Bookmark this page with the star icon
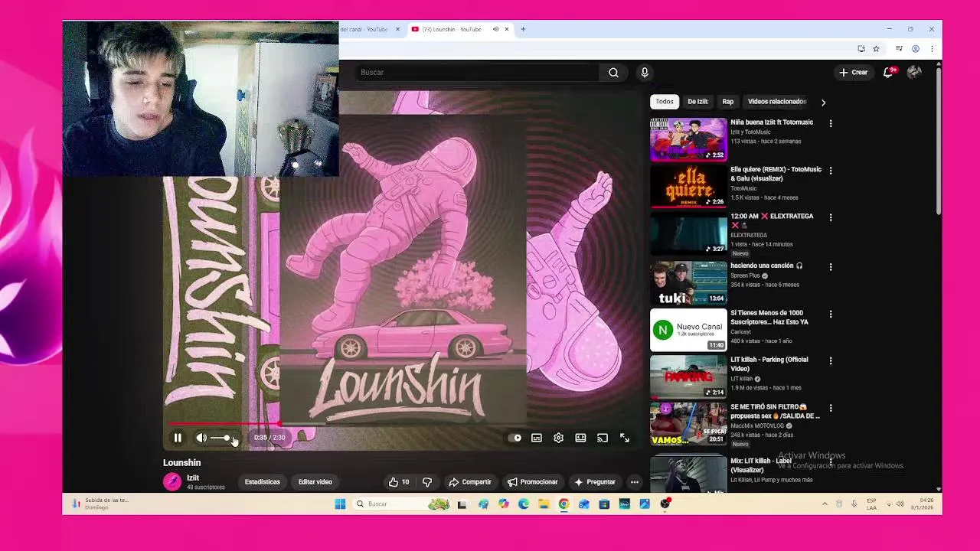 876,49
